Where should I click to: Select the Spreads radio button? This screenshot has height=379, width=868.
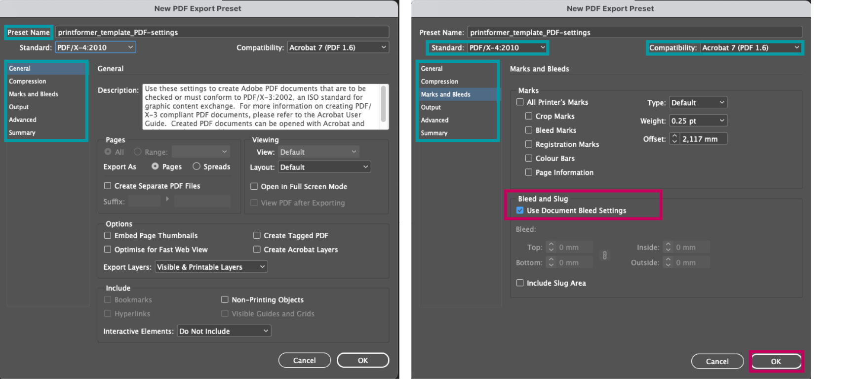pos(197,167)
